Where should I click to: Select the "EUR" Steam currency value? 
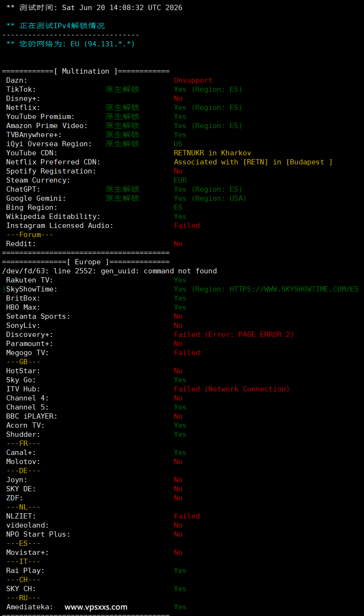point(180,180)
